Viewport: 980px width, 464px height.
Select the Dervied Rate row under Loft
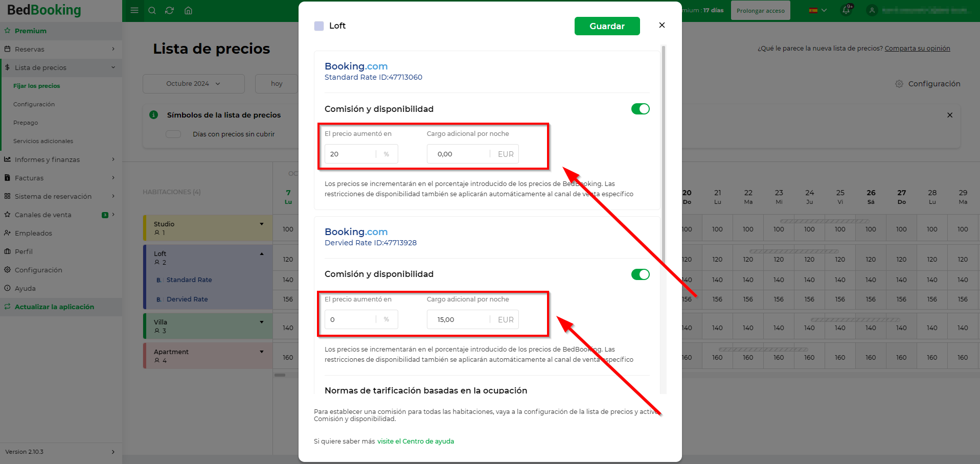pos(187,299)
